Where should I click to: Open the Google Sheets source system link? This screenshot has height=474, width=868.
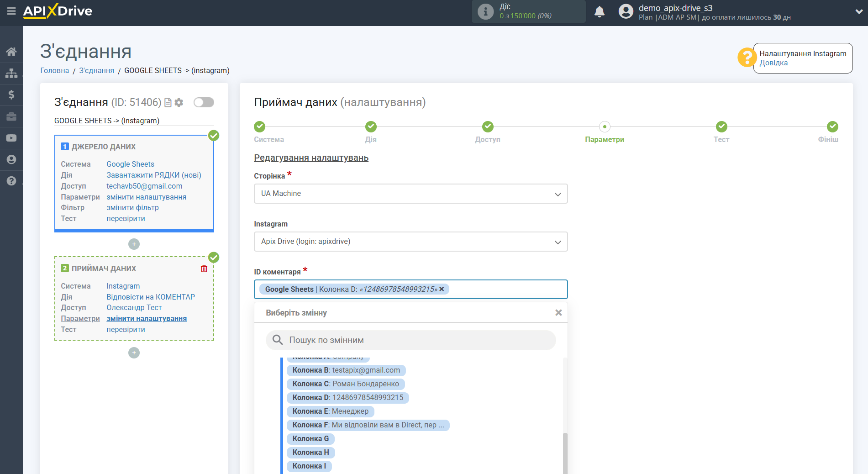tap(131, 164)
